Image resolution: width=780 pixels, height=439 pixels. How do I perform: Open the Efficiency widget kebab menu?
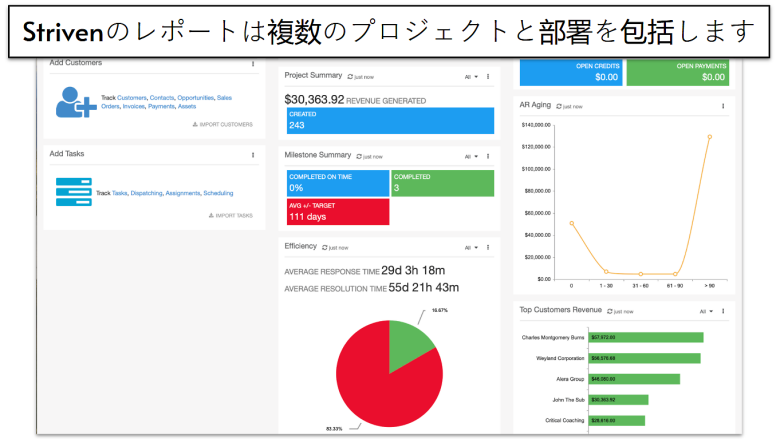pyautogui.click(x=488, y=247)
